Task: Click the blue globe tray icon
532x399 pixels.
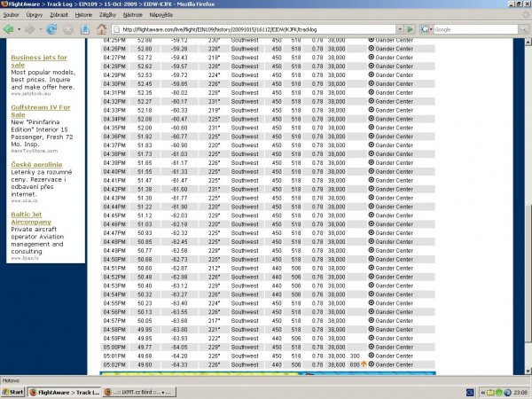Action: pos(507,393)
